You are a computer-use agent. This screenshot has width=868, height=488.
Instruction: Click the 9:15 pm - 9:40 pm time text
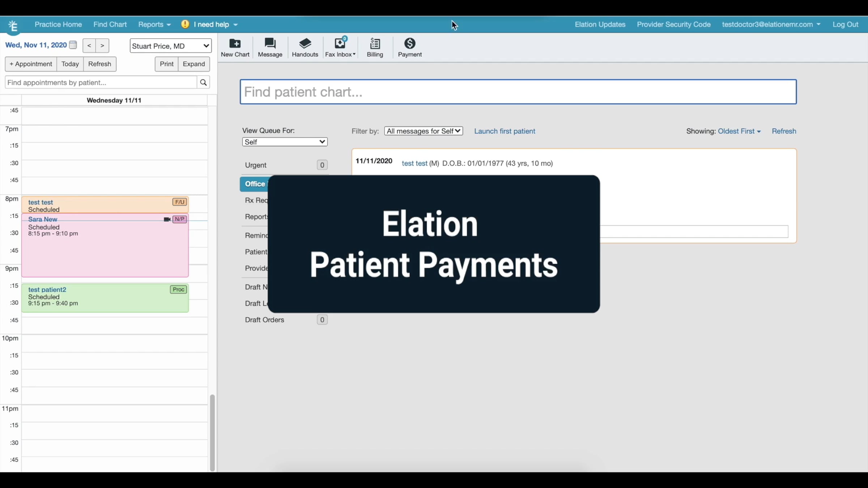click(53, 303)
